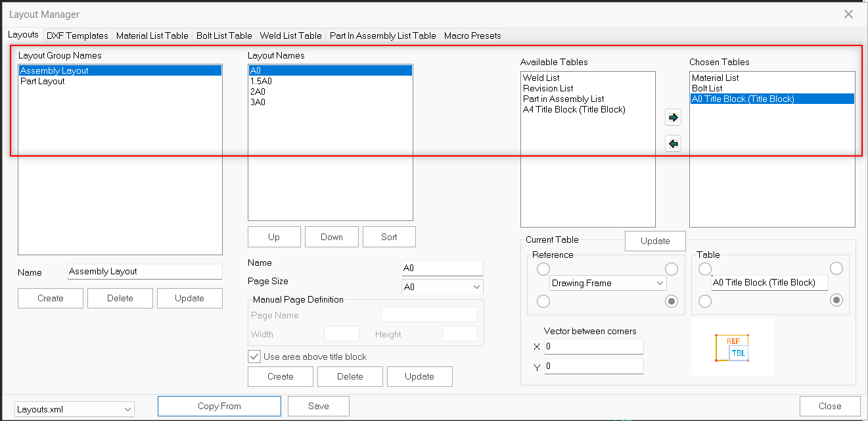The height and width of the screenshot is (421, 868).
Task: Select top-left Reference corner radio button
Action: pos(543,269)
